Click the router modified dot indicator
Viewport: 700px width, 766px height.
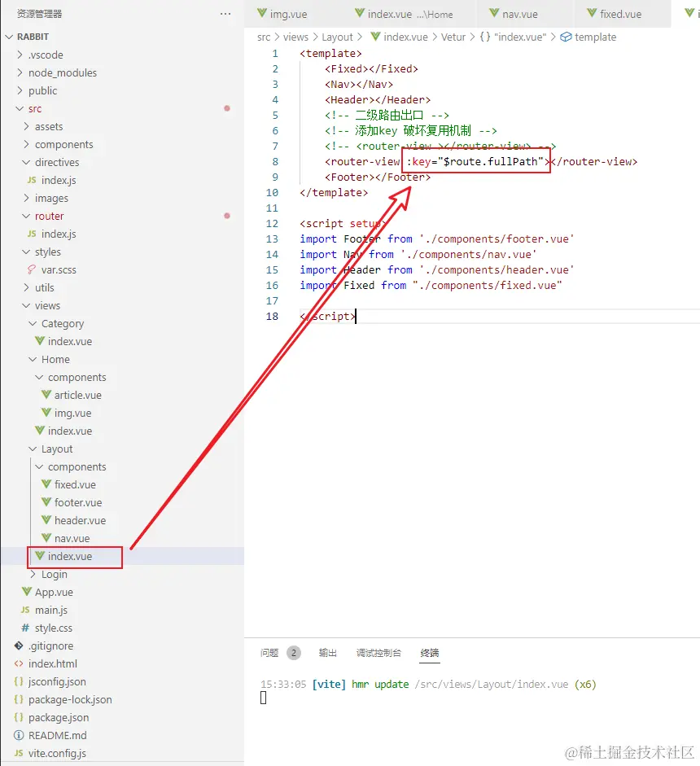tap(227, 216)
